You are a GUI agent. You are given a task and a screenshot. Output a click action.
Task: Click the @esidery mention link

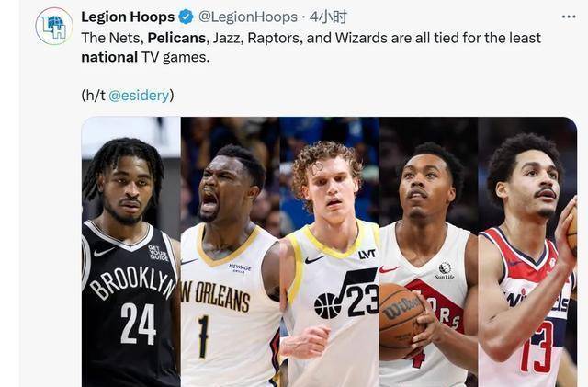[x=139, y=96]
